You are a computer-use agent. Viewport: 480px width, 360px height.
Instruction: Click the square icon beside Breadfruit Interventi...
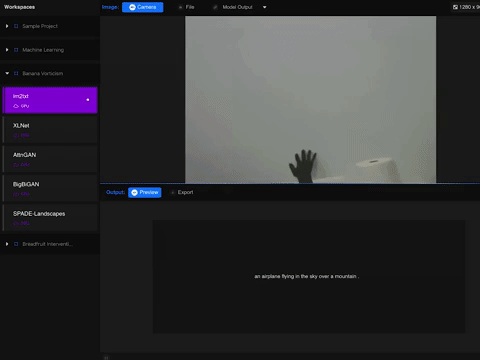[x=16, y=244]
